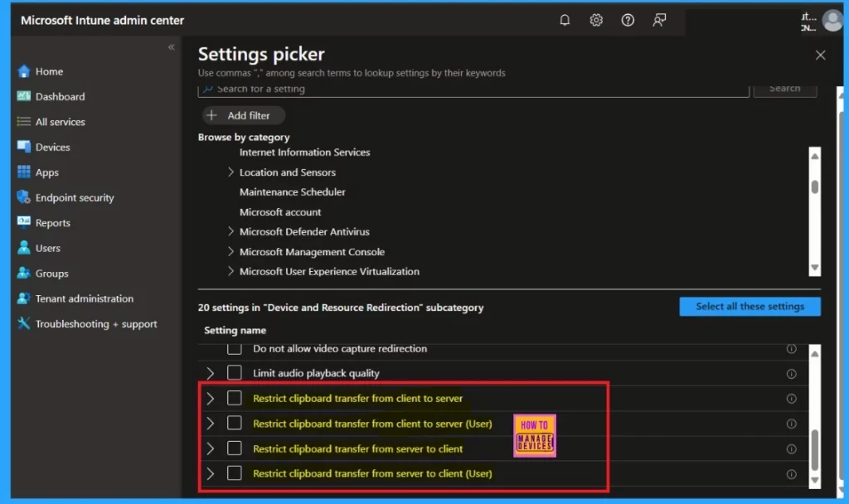
Task: Close the Settings picker panel
Action: pos(820,56)
